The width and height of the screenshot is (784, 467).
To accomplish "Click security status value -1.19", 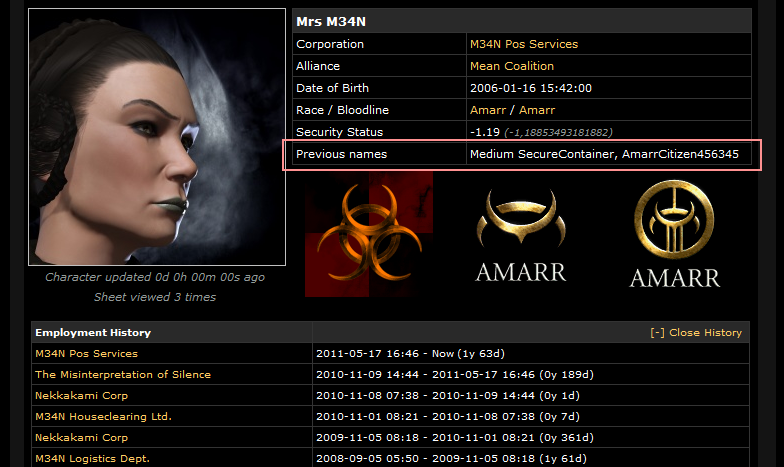I will tap(484, 132).
